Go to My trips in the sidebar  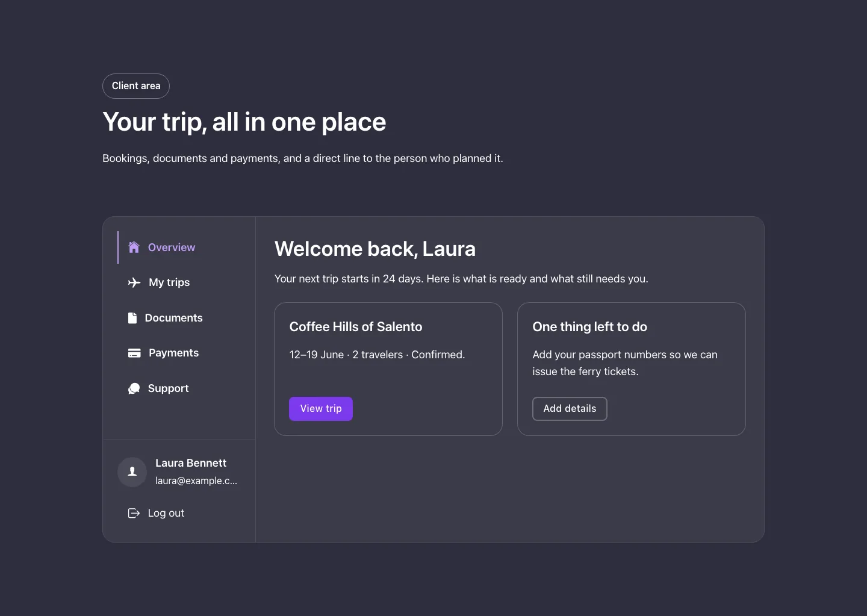pyautogui.click(x=169, y=282)
